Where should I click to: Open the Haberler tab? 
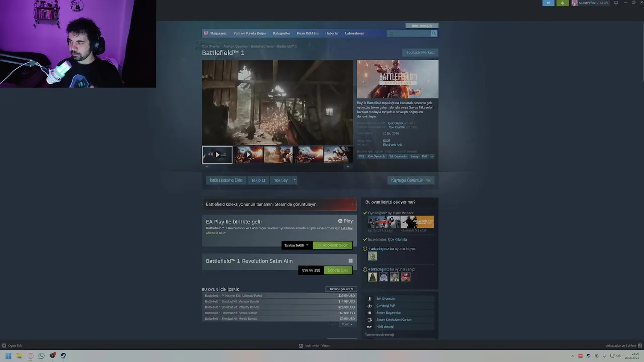pyautogui.click(x=332, y=33)
